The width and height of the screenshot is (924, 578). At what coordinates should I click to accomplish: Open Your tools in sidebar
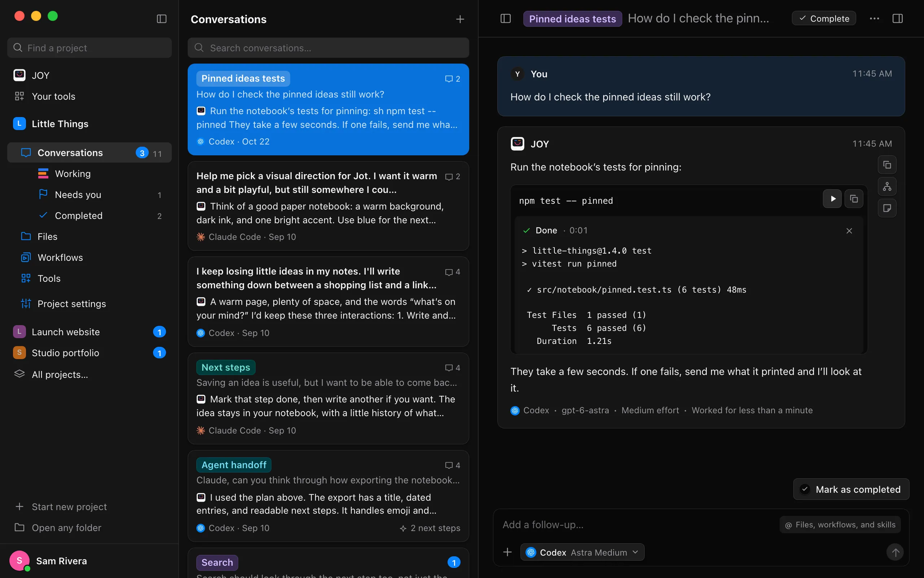click(x=90, y=96)
